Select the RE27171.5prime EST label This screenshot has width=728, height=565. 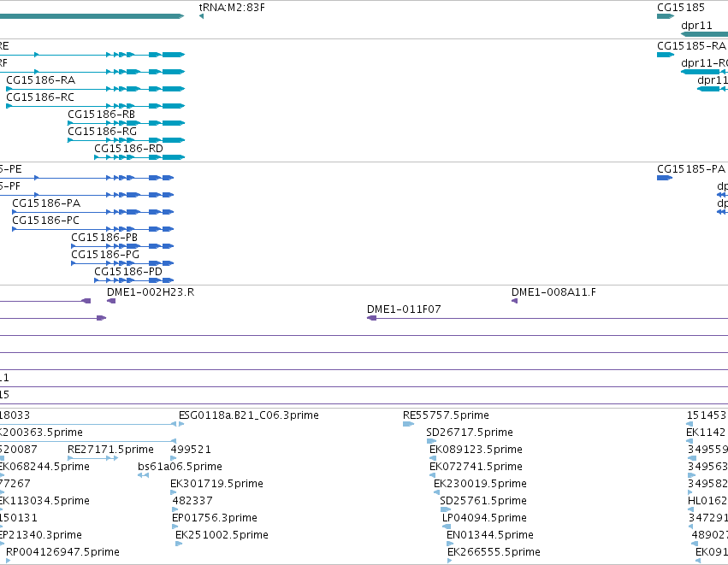pyautogui.click(x=110, y=450)
